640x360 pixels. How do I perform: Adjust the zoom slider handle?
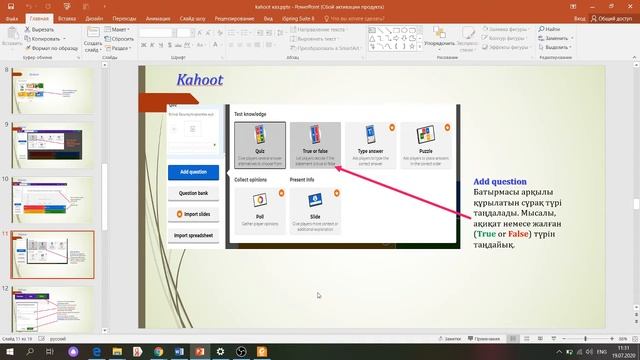(585, 339)
